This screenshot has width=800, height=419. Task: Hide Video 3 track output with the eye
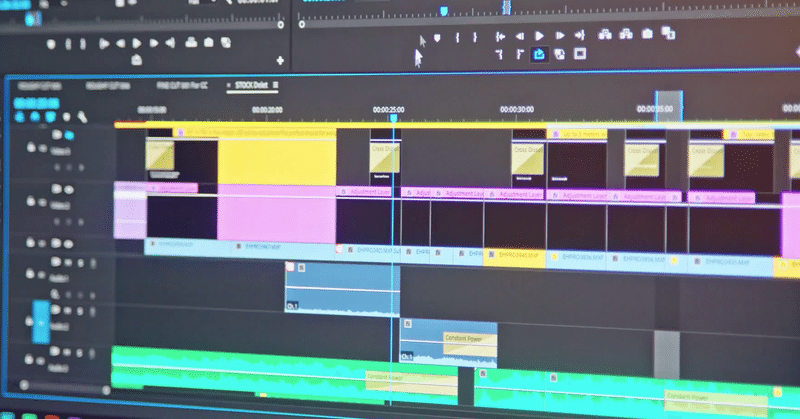pos(69,135)
